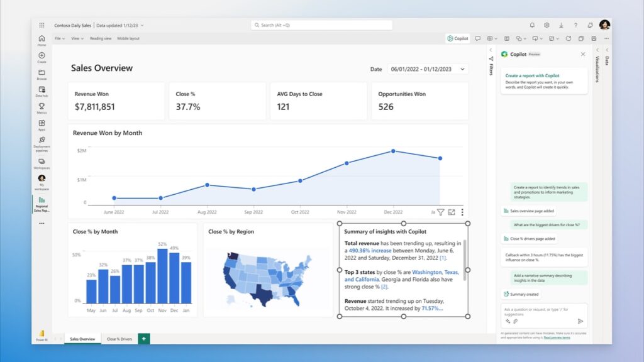Open focus mode on revenue chart
The image size is (644, 362).
click(452, 212)
